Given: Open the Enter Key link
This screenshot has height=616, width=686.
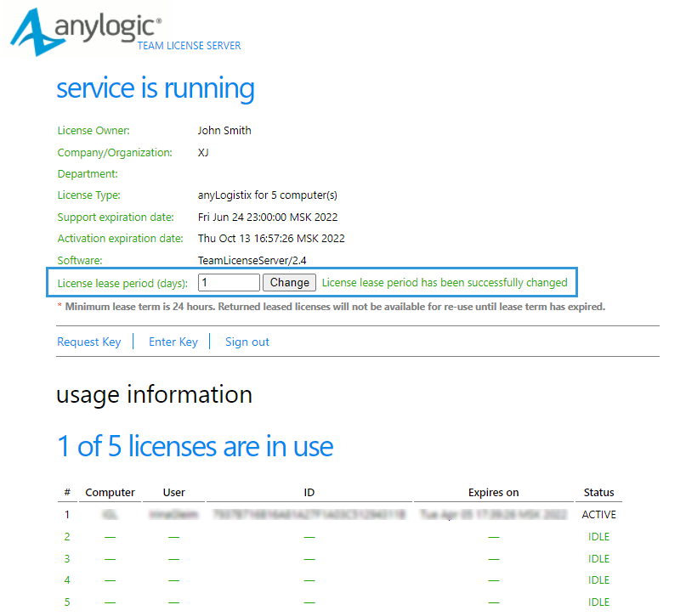Looking at the screenshot, I should (173, 342).
